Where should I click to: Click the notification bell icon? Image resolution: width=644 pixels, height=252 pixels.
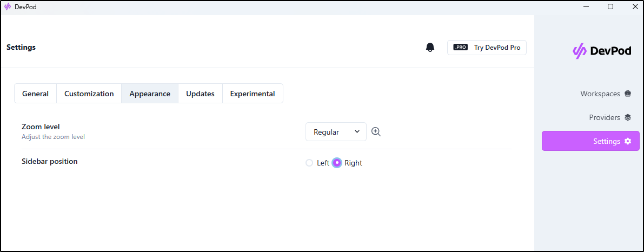[x=430, y=48]
